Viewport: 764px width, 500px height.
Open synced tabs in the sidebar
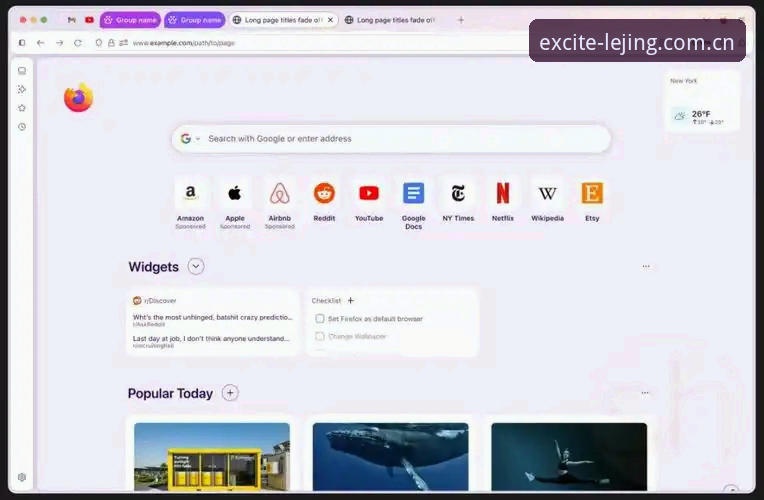[x=22, y=71]
